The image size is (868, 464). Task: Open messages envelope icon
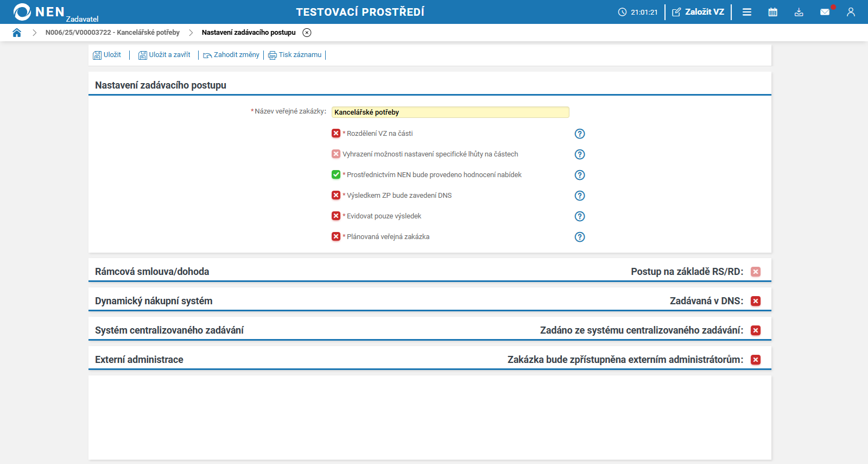coord(825,12)
